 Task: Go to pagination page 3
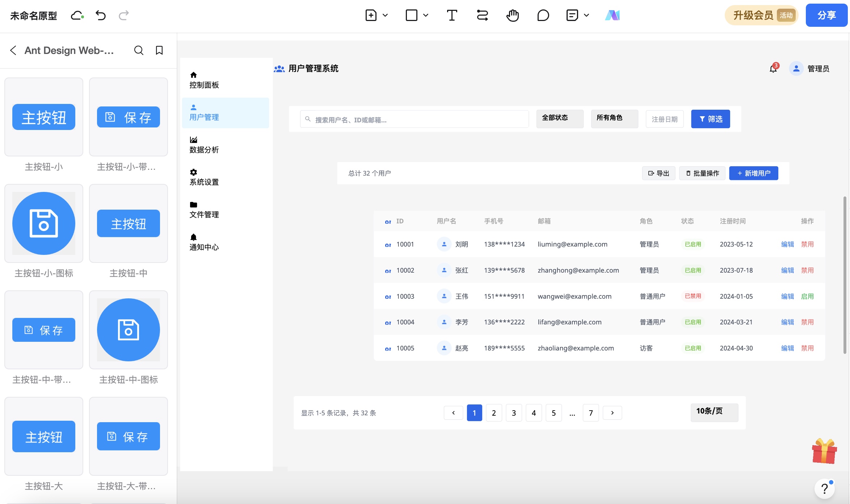click(514, 413)
